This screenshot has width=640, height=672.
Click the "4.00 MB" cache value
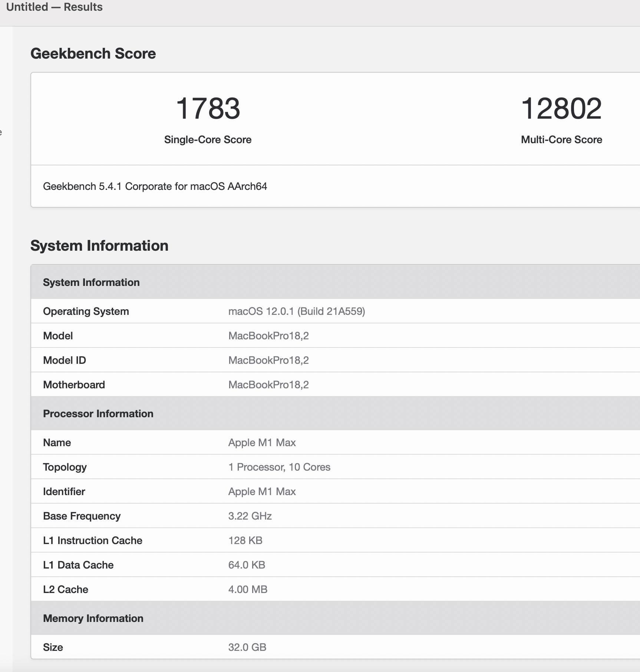pyautogui.click(x=248, y=589)
